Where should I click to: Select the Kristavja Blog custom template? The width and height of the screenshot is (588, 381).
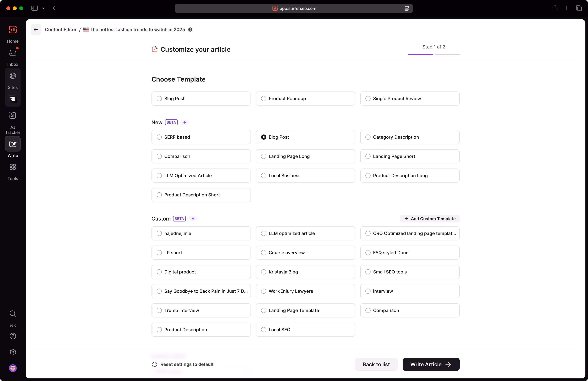pos(305,272)
